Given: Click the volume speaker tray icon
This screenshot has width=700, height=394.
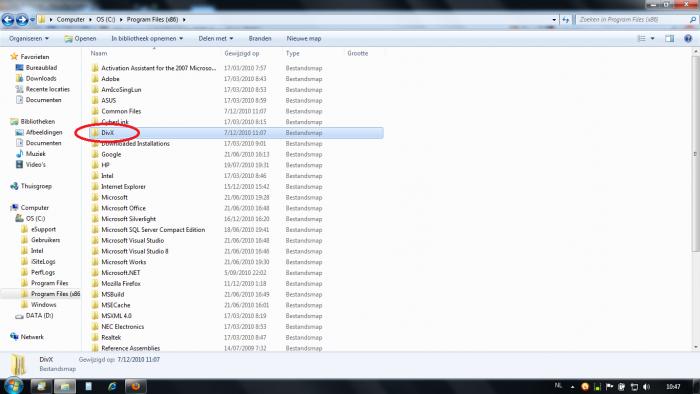Looking at the screenshot, I should [646, 386].
